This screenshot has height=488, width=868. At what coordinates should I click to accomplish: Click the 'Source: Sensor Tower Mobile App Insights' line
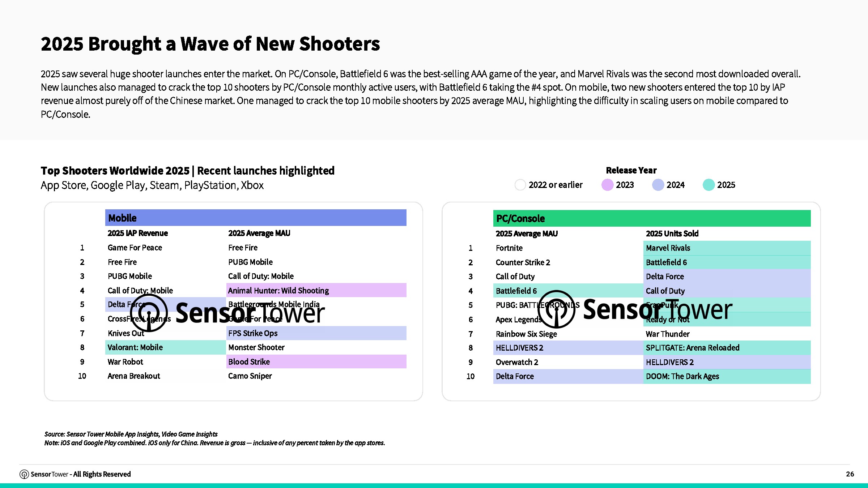pyautogui.click(x=131, y=434)
